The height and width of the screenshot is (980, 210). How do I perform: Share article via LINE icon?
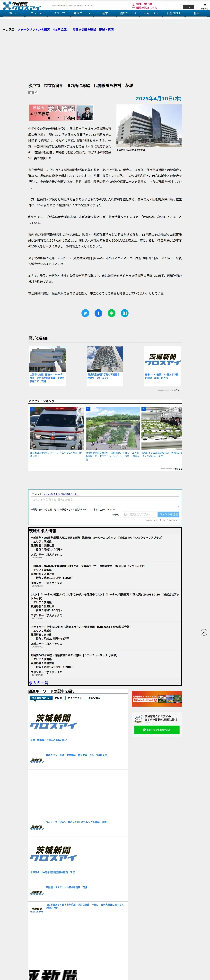(111, 313)
